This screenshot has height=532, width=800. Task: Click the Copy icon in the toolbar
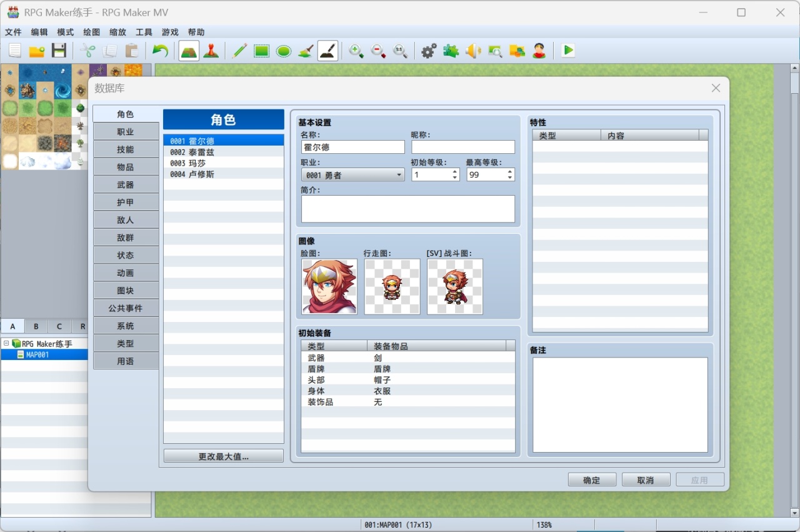point(110,51)
